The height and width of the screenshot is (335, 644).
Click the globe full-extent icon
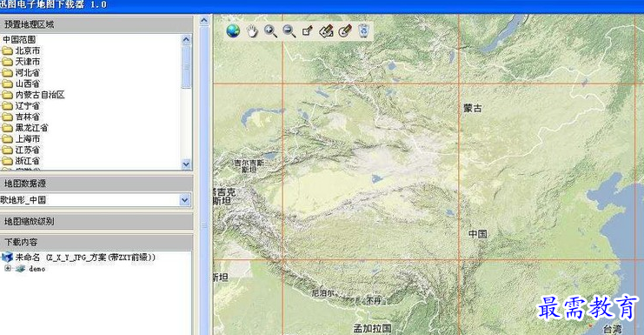tap(233, 30)
